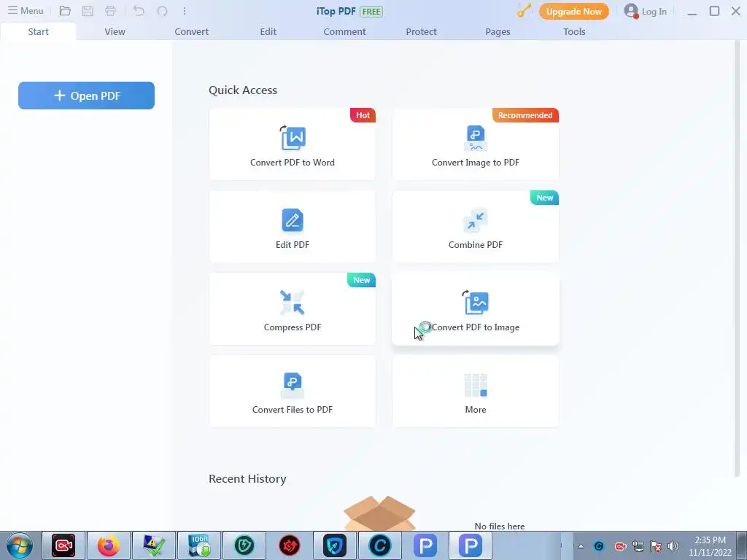This screenshot has height=560, width=747.
Task: Switch to the Pages tab
Action: click(498, 31)
